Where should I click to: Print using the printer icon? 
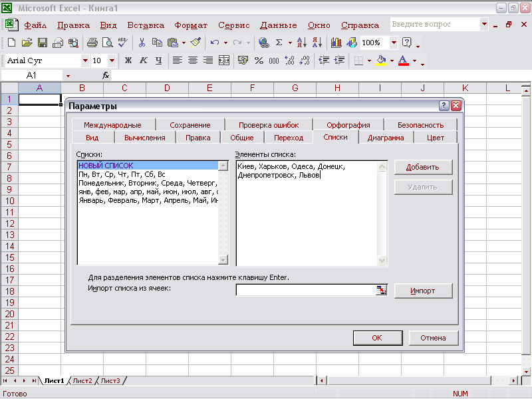point(92,43)
